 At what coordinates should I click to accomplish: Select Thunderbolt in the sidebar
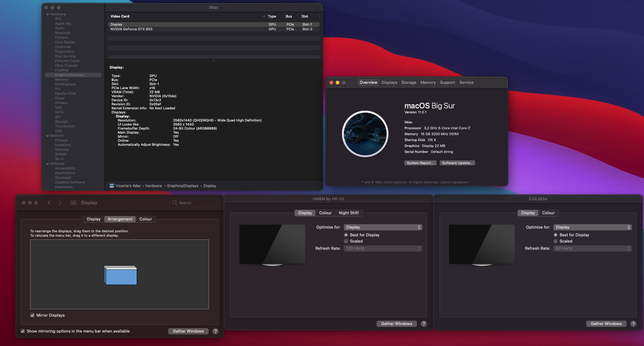(65, 126)
